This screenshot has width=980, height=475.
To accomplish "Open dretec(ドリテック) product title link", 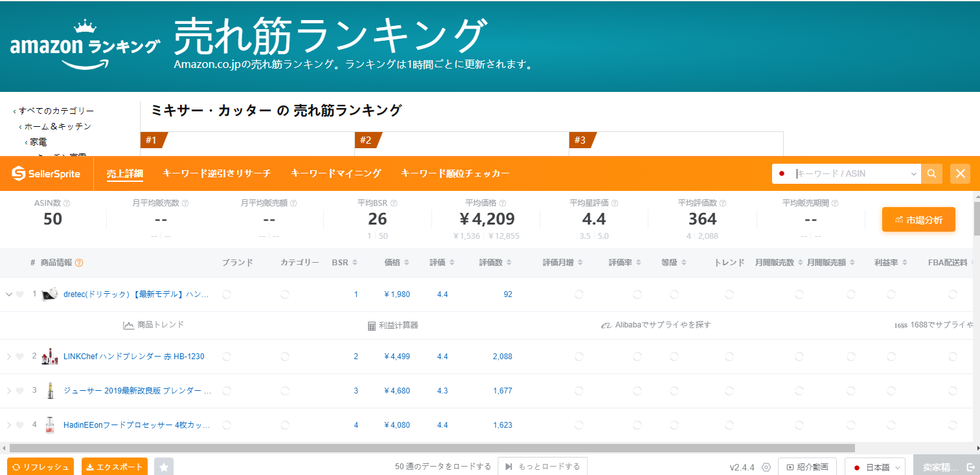I will pyautogui.click(x=136, y=294).
